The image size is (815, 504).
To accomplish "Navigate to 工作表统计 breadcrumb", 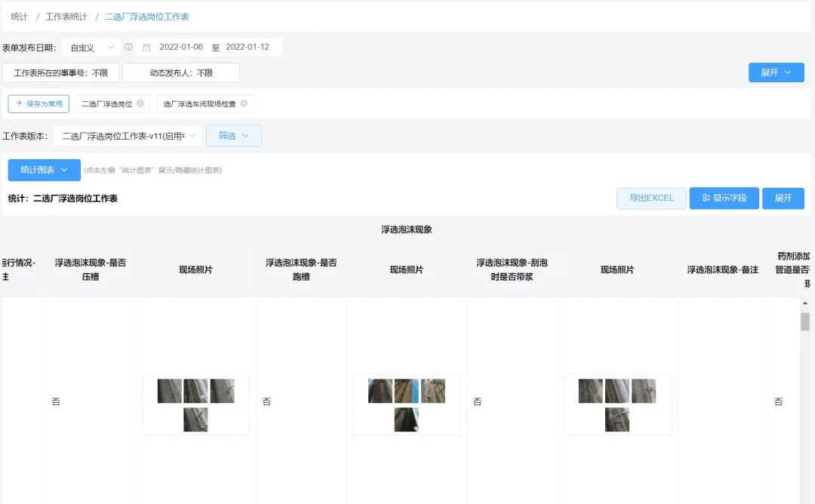I will [x=66, y=17].
